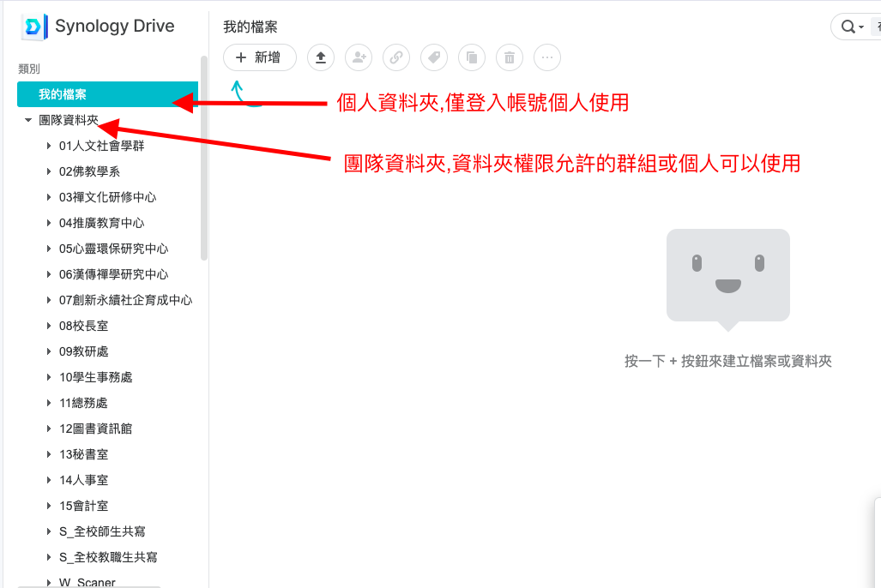Click the tag label icon
This screenshot has width=881, height=588.
point(433,57)
